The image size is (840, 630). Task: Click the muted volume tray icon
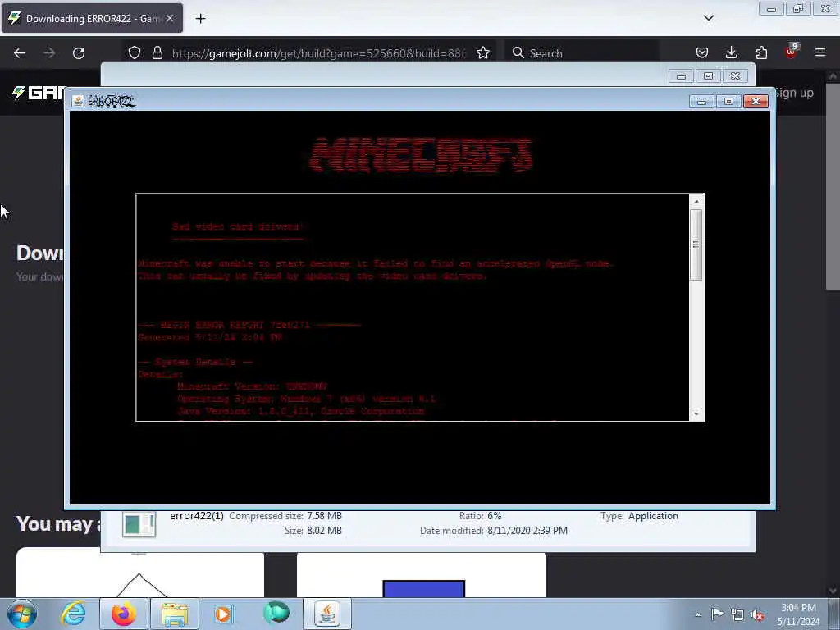click(x=757, y=615)
